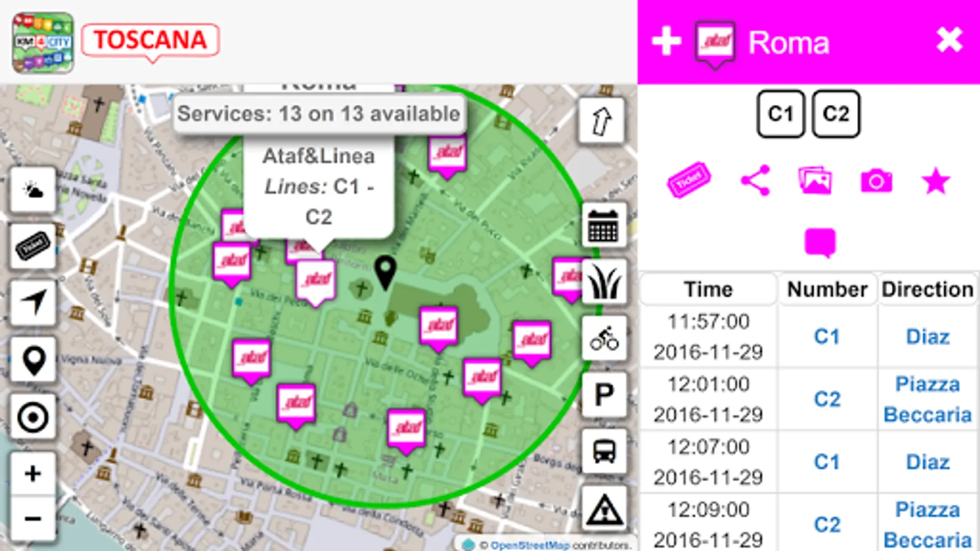This screenshot has height=551, width=980.
Task: Tap the ataf icon in the Roma header
Action: (x=715, y=44)
